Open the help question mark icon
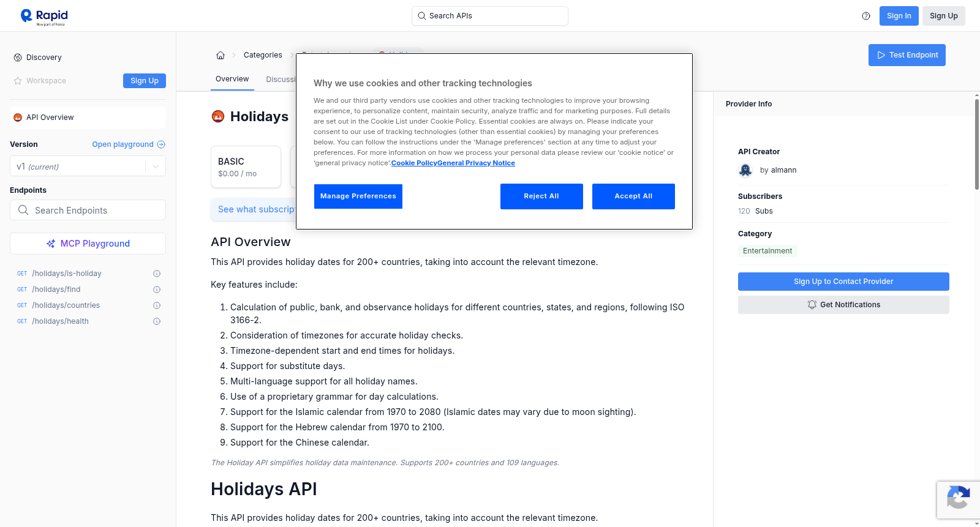Image resolution: width=980 pixels, height=527 pixels. 866,16
